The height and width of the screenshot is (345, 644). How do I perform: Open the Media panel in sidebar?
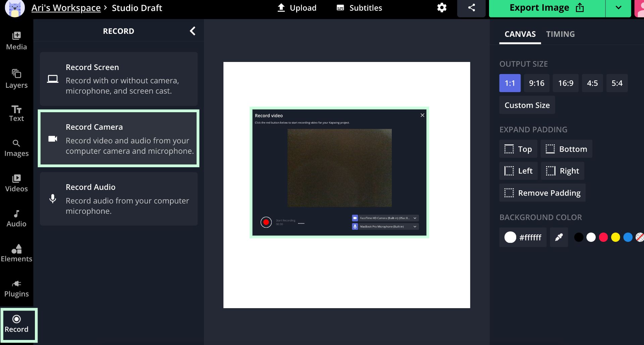(x=16, y=41)
